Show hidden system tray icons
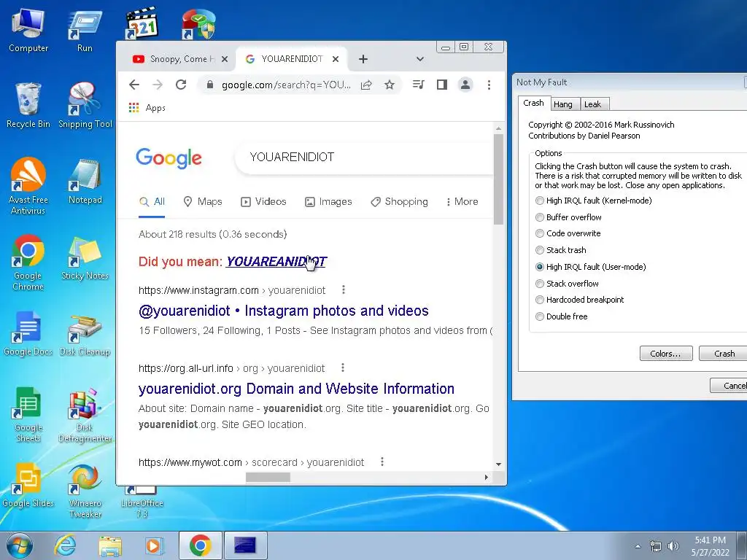 point(638,546)
